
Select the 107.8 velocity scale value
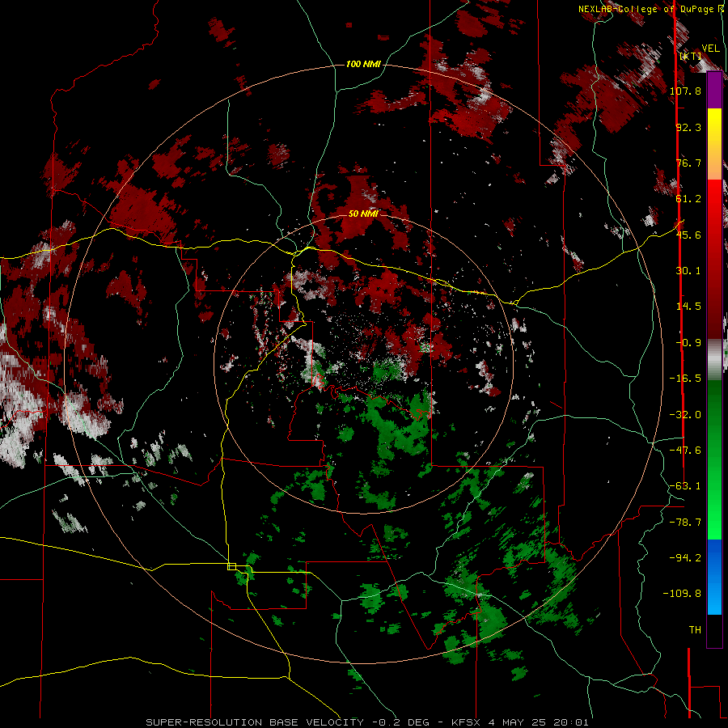[685, 91]
